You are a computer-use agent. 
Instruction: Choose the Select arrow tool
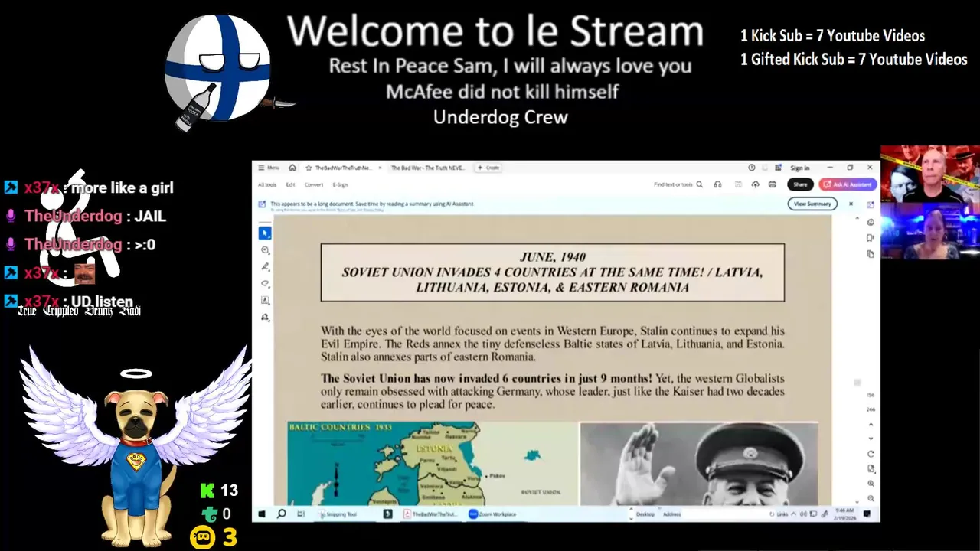tap(265, 233)
